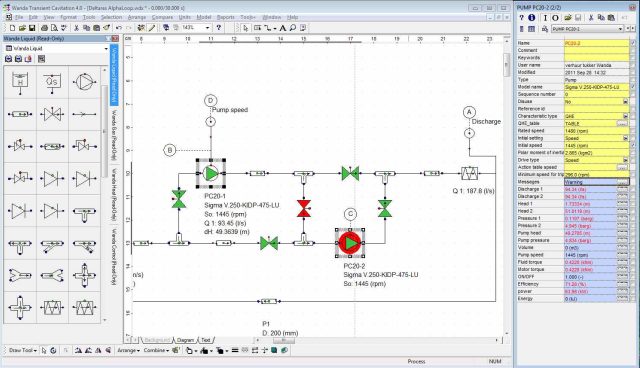Switch to the Text sheet tab

point(206,340)
